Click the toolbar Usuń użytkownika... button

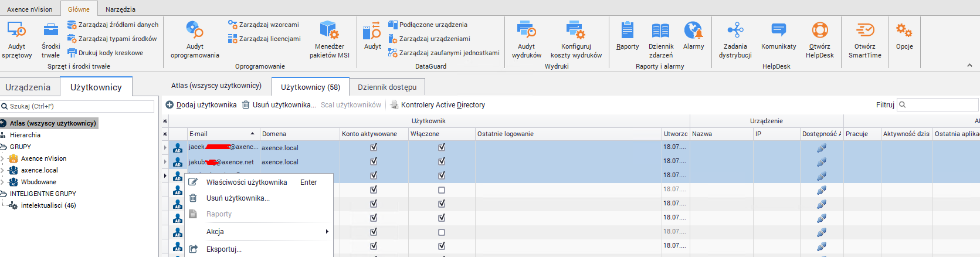[279, 105]
